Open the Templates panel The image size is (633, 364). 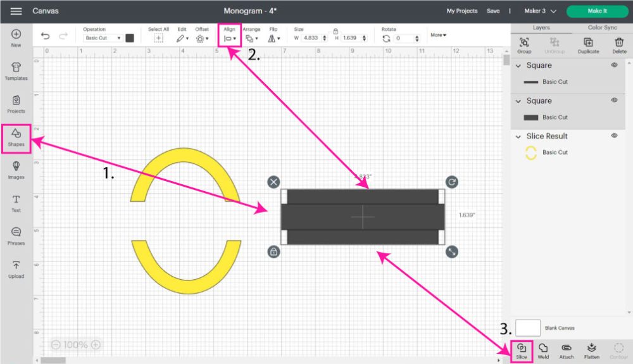(16, 71)
